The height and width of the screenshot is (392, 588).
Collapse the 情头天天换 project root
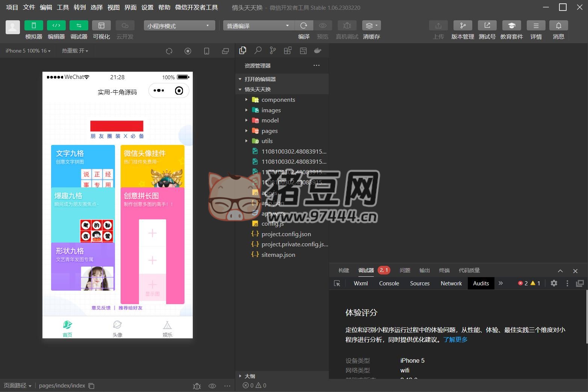click(282, 89)
